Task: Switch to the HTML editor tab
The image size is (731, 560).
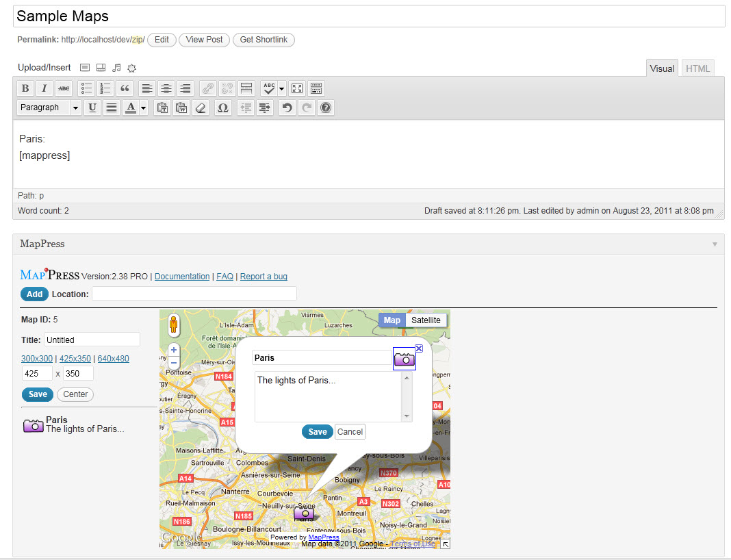Action: coord(697,68)
